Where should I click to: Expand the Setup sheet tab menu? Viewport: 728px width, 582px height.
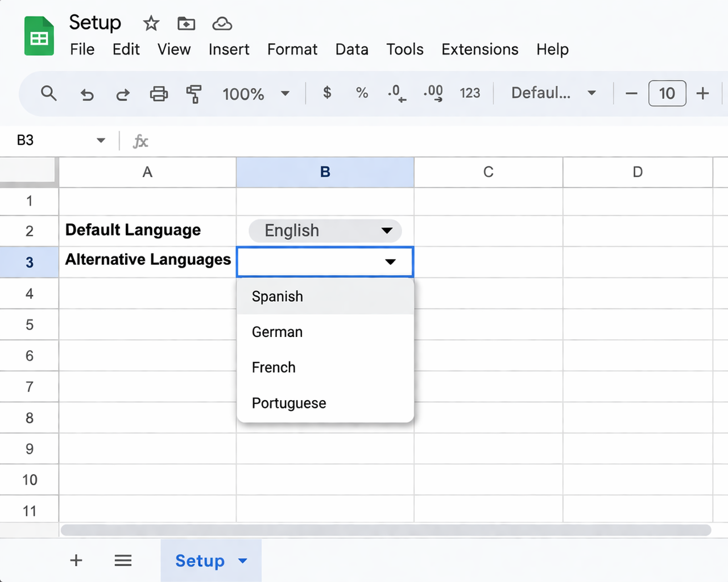[242, 560]
